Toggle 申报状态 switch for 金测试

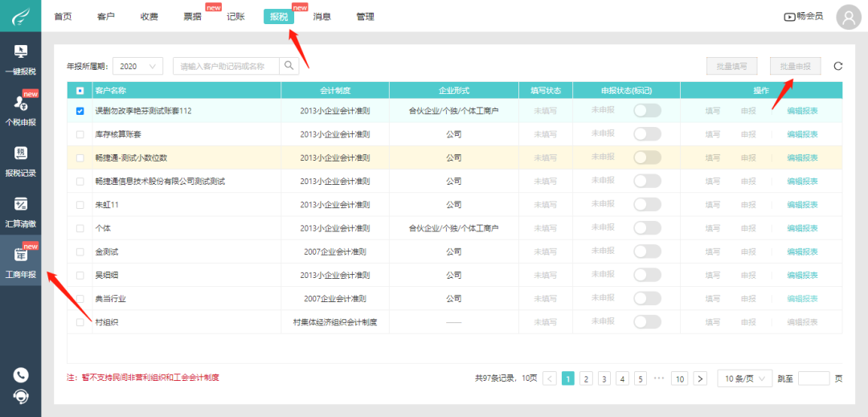(x=647, y=251)
